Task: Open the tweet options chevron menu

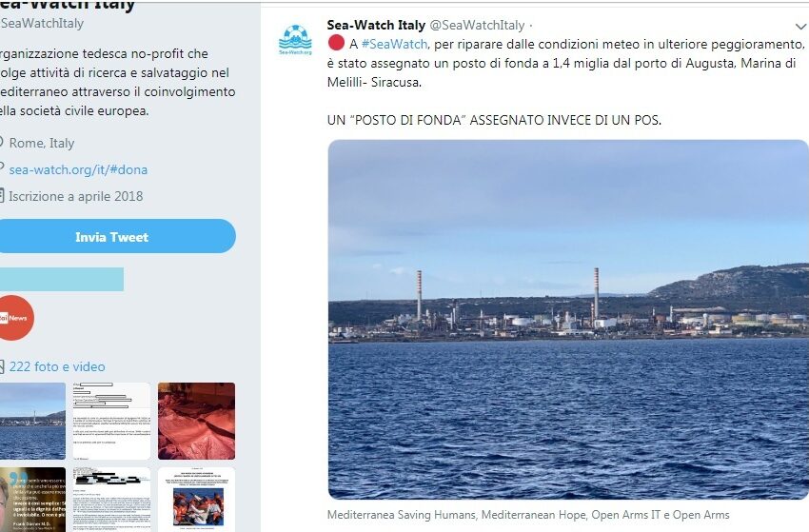Action: (x=800, y=26)
